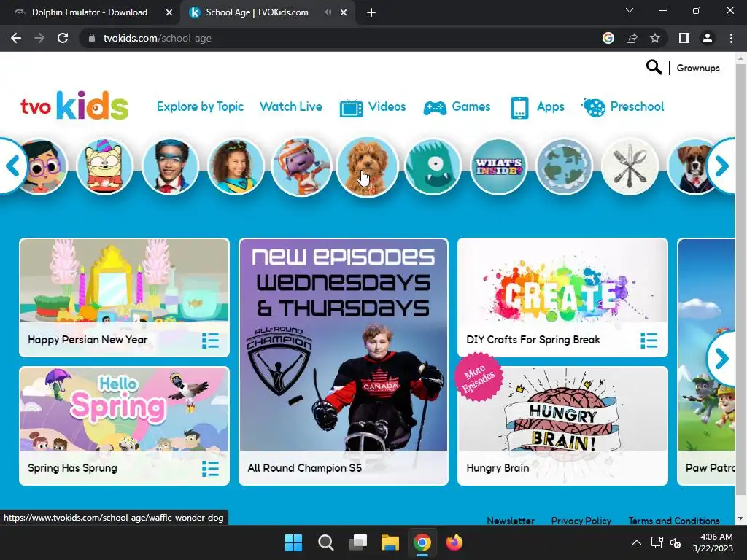Open Windows taskbar search
747x560 pixels.
pos(326,542)
